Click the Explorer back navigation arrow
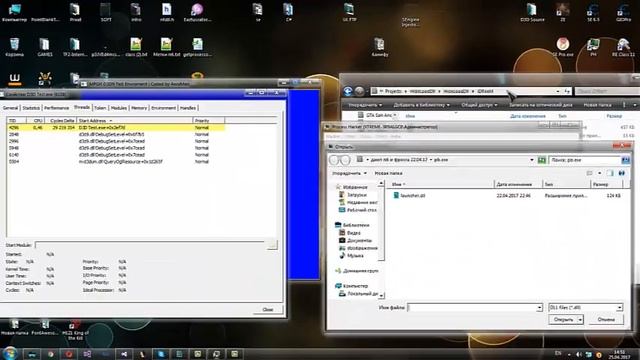Image resolution: width=640 pixels, height=360 pixels. point(348,91)
